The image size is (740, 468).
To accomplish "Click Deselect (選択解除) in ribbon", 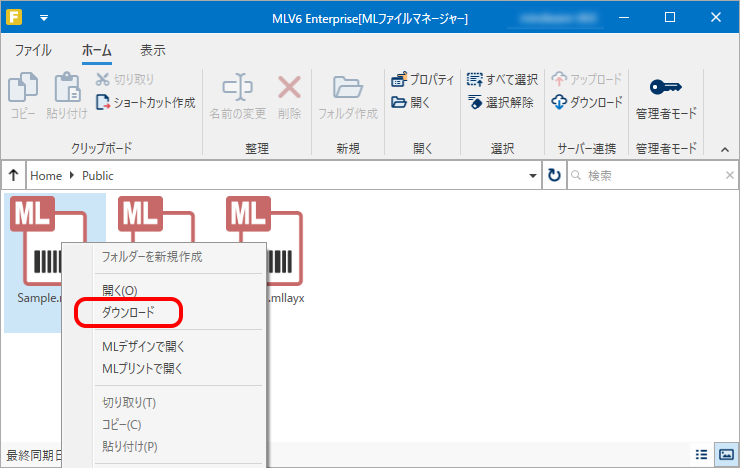I will coord(500,102).
